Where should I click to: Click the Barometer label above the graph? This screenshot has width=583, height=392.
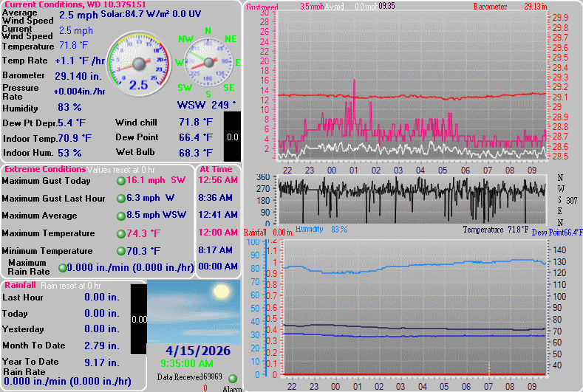coord(490,7)
